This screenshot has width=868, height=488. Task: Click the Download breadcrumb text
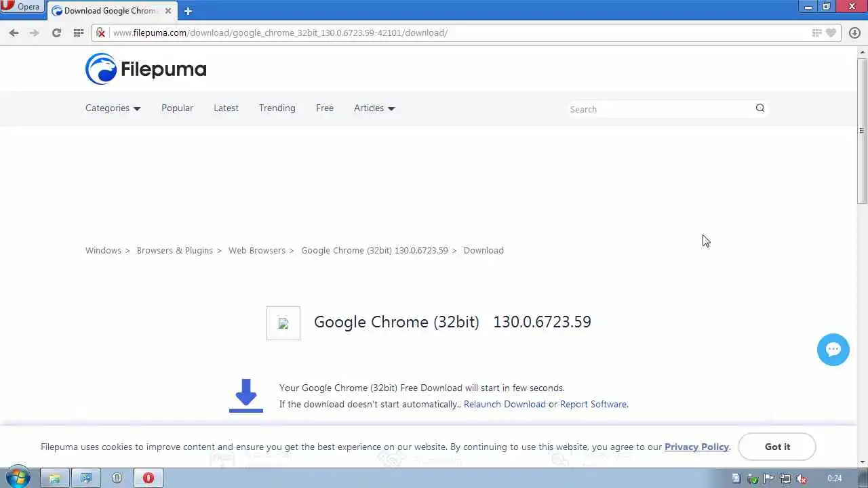[x=484, y=250]
